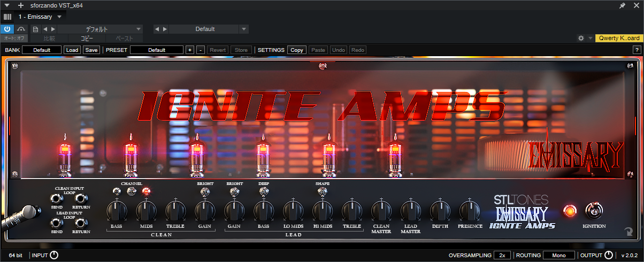
Task: Click the Lo Mids knob
Action: [293, 210]
